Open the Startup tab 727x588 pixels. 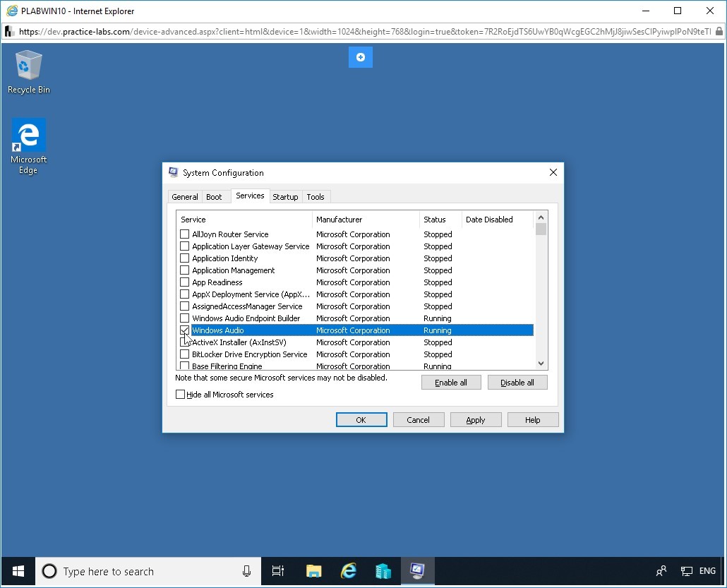coord(285,197)
